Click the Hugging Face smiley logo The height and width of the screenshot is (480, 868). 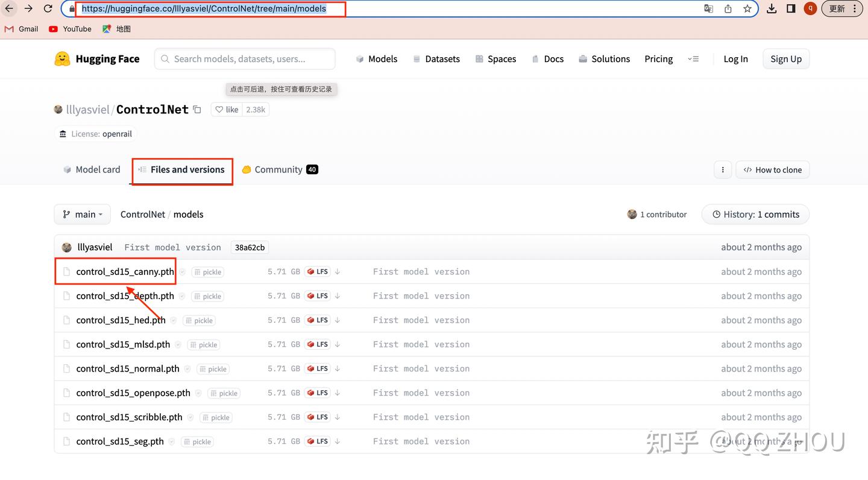click(x=62, y=58)
